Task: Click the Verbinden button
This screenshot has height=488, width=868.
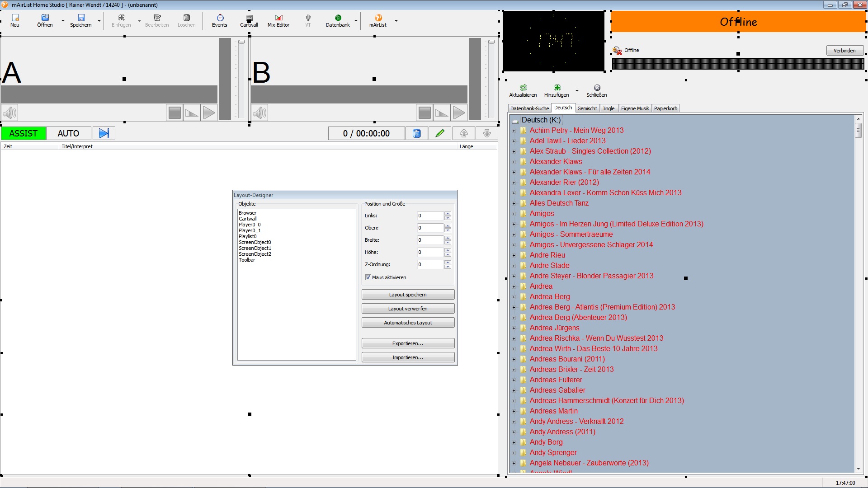Action: 844,51
